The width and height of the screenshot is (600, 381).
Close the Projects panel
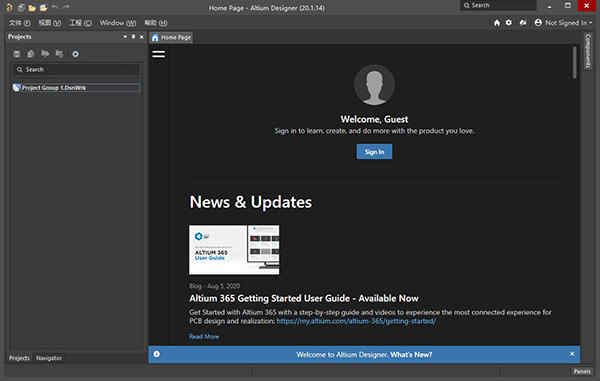[x=142, y=37]
